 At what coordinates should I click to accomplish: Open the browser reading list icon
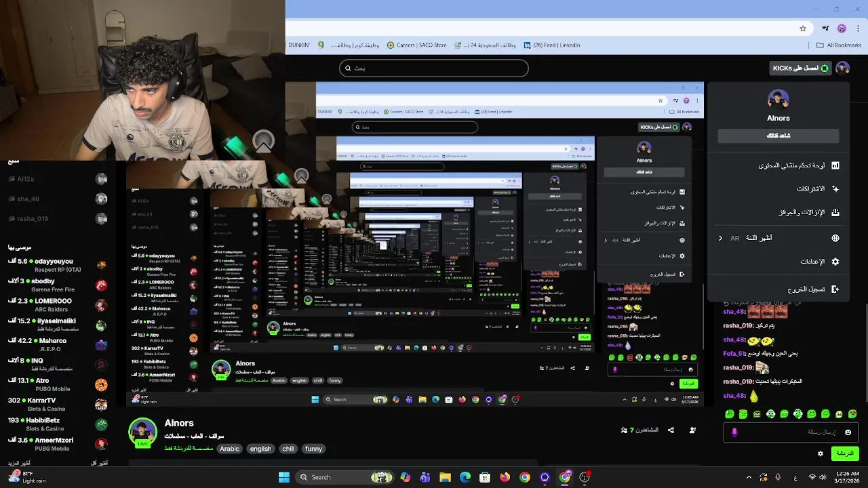click(x=825, y=28)
